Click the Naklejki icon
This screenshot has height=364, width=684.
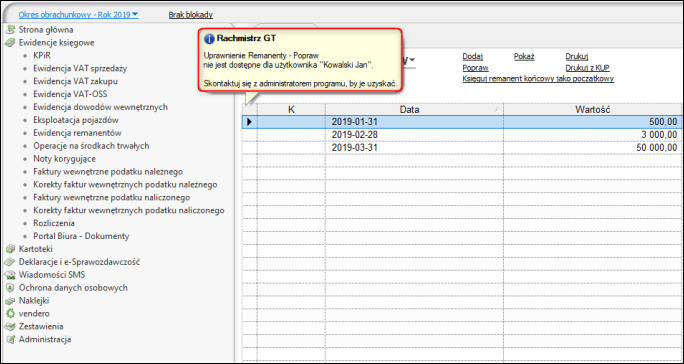coord(10,301)
